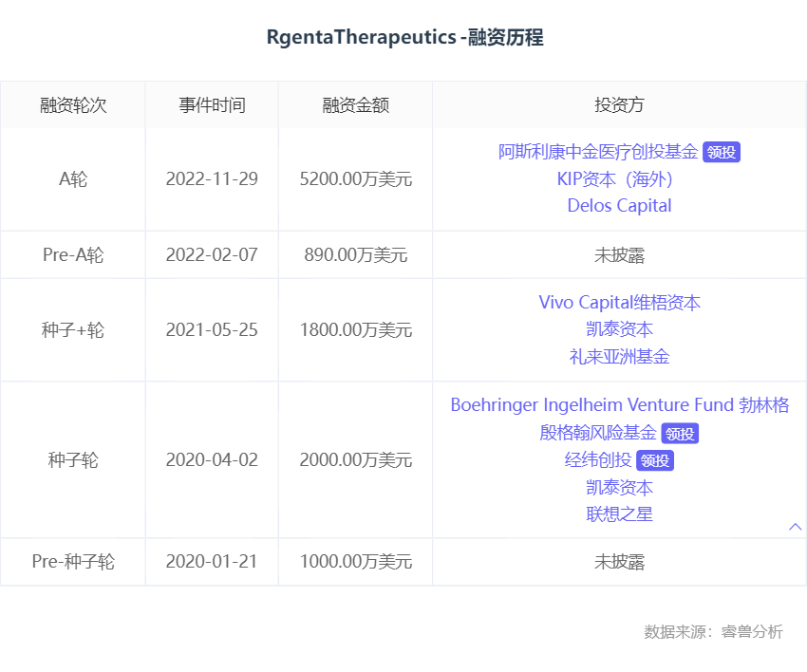
Task: Select the amount 1000.00万美元
Action: coord(356,561)
